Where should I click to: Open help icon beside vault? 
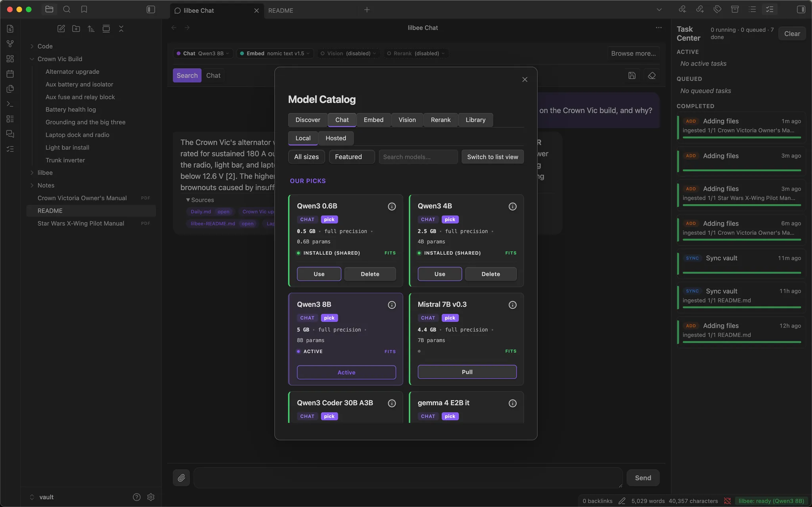click(137, 497)
